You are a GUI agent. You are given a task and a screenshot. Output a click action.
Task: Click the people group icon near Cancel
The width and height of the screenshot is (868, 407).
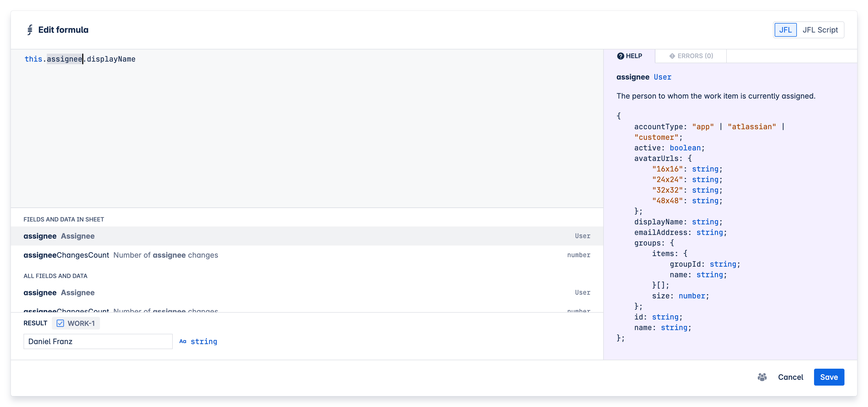[762, 377]
